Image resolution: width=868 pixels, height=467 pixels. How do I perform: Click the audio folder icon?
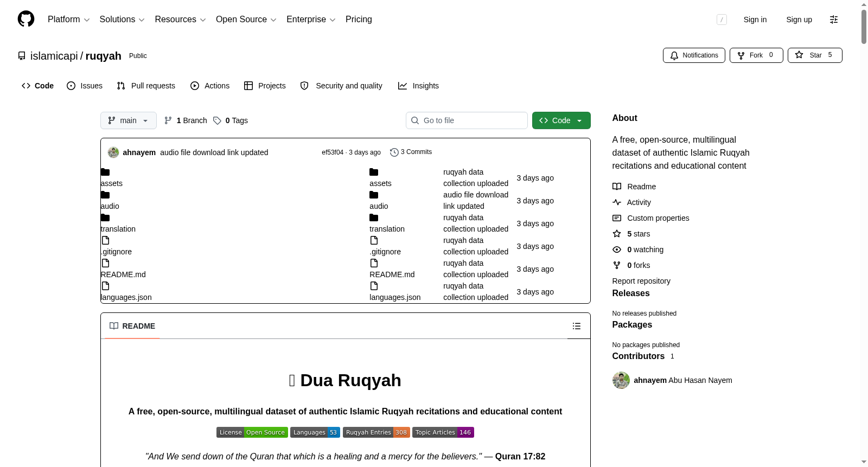click(x=105, y=195)
